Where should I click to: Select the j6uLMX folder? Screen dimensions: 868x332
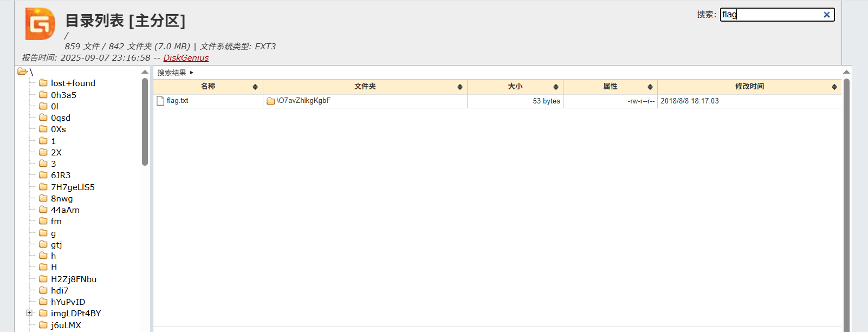[66, 325]
